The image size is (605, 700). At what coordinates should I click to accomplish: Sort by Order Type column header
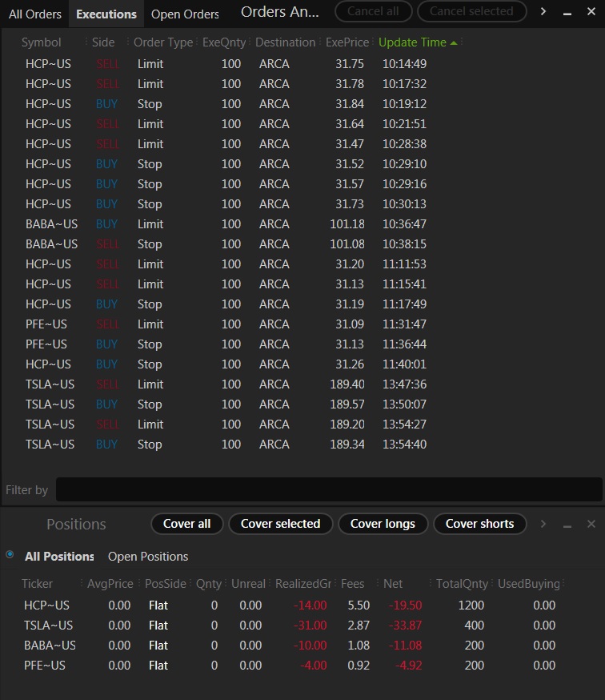tap(163, 42)
